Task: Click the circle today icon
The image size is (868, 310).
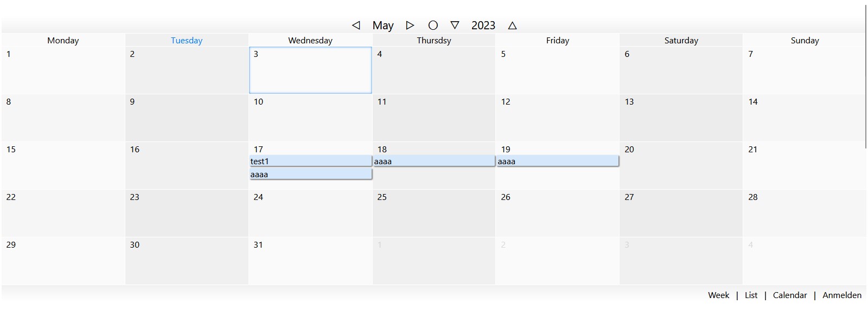Action: pos(433,25)
